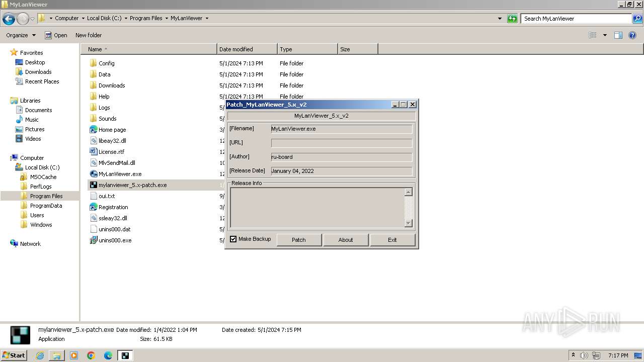Viewport: 644px width, 362px height.
Task: Sort by the Type column header
Action: (307, 49)
